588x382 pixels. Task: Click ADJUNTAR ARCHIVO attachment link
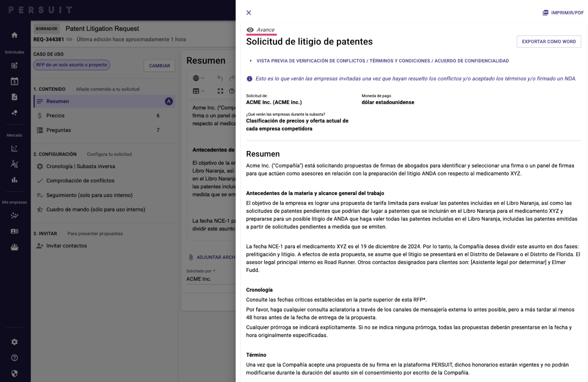[212, 257]
